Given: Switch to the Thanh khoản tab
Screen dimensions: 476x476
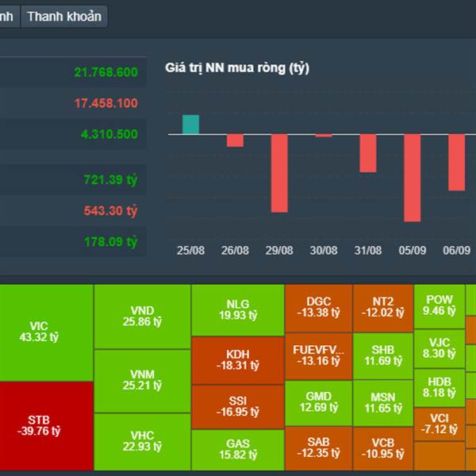Looking at the screenshot, I should tap(64, 17).
